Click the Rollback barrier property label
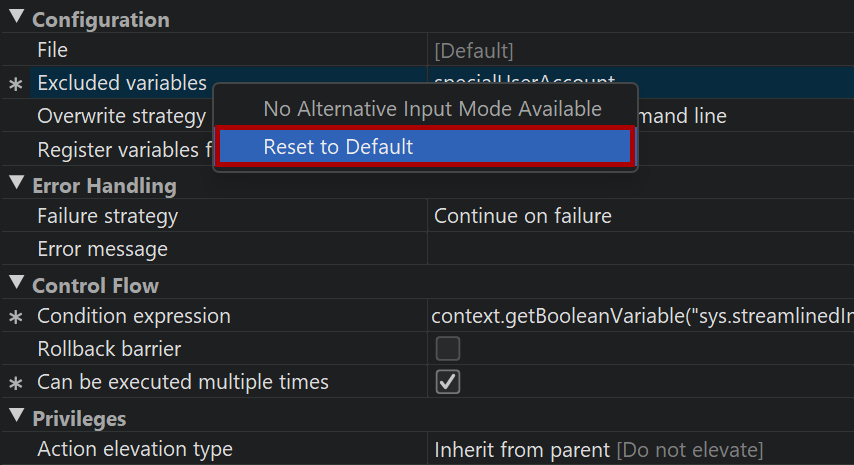The height and width of the screenshot is (465, 854). click(109, 350)
